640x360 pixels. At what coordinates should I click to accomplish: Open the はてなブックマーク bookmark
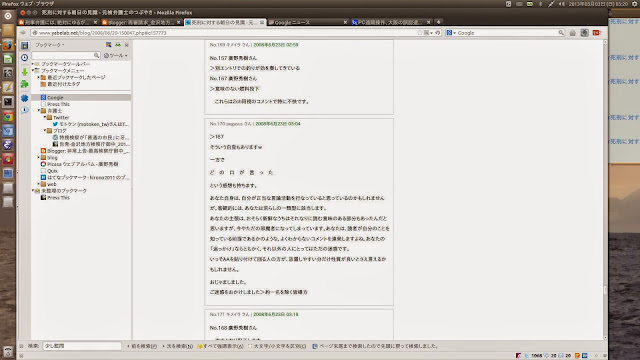(85, 178)
